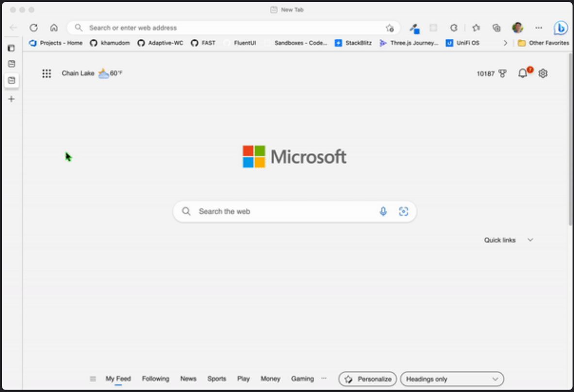Open notifications bell icon
574x392 pixels.
coord(523,74)
